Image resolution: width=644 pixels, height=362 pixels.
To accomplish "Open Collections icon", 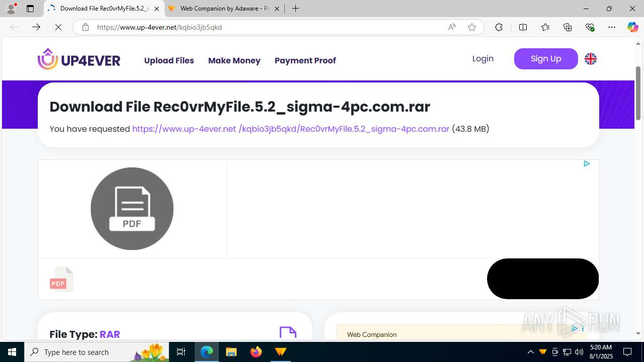I will [568, 27].
